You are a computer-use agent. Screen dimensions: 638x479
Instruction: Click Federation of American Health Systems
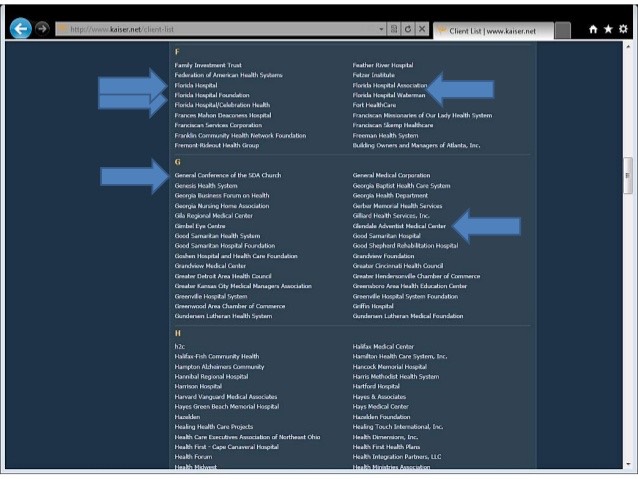(x=228, y=75)
